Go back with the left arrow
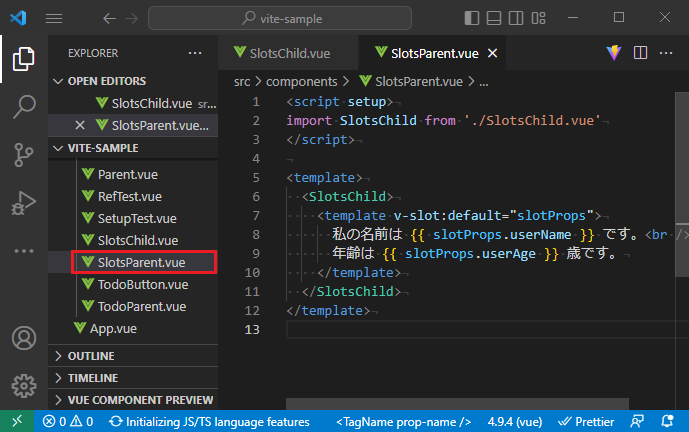The height and width of the screenshot is (432, 689). tap(109, 18)
